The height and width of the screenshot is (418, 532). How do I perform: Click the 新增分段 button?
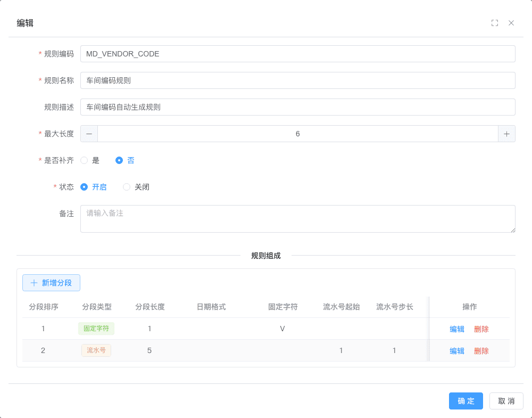[51, 283]
